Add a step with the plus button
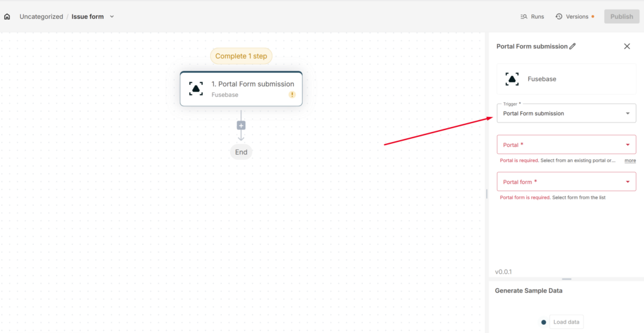The width and height of the screenshot is (644, 333). (241, 126)
